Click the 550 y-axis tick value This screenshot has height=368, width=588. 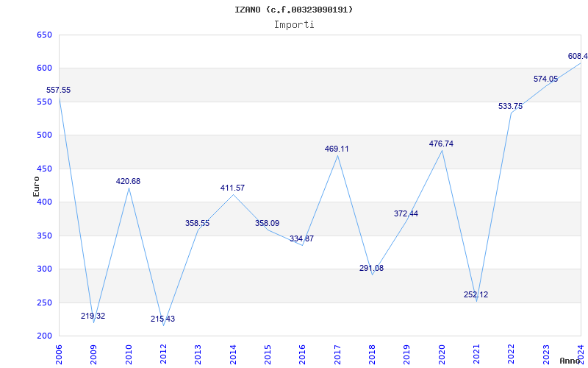point(44,102)
